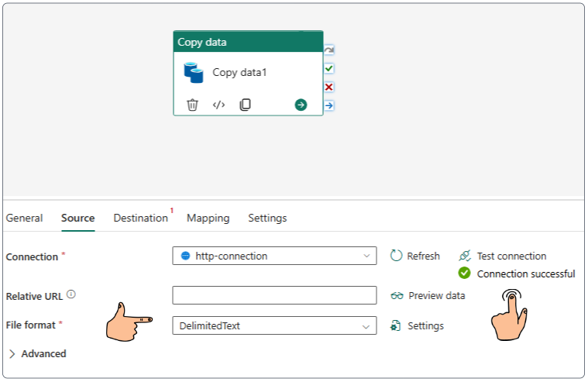This screenshot has height=382, width=588.
Task: Select the 'On success' green check connector
Action: 329,69
